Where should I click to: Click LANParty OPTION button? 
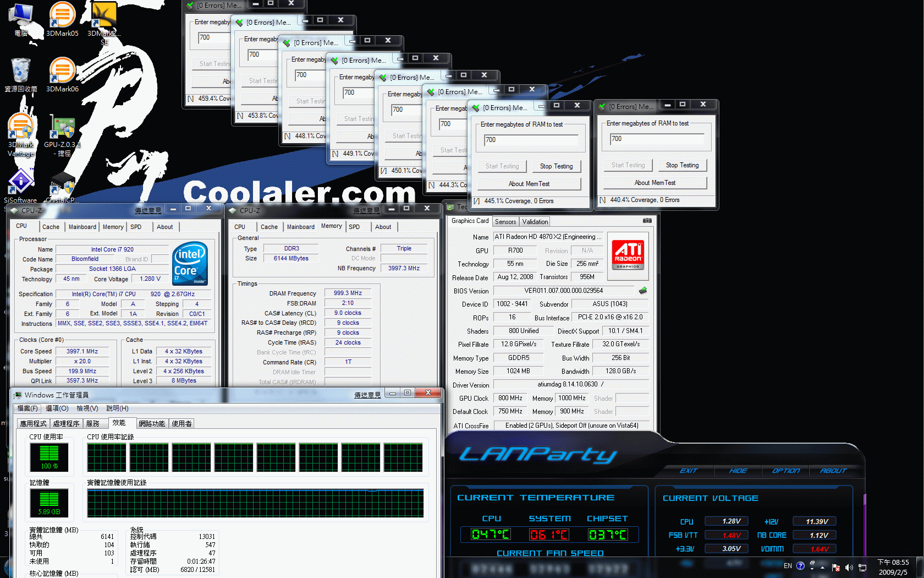[x=786, y=471]
